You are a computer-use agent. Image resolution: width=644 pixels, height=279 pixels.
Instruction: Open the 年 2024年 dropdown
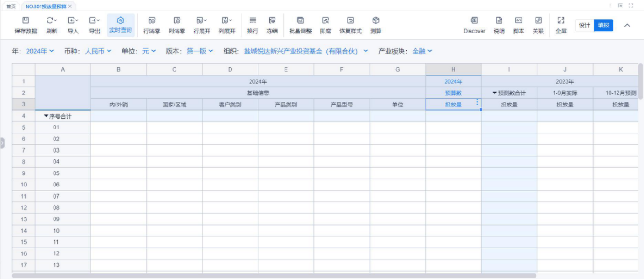pyautogui.click(x=40, y=51)
